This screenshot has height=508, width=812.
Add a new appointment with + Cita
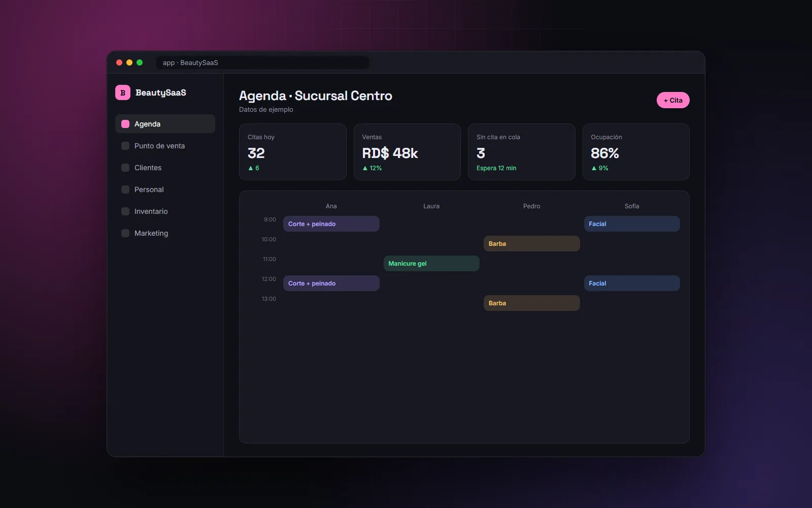[x=673, y=100]
